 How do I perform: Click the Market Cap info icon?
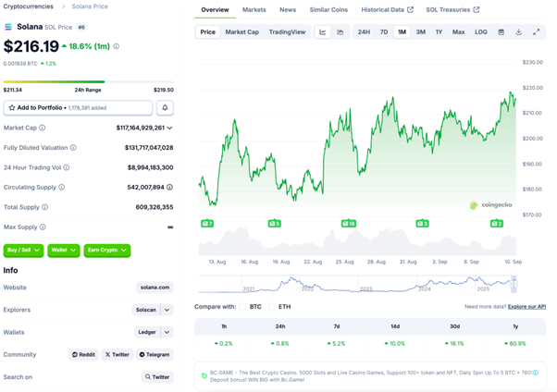(42, 128)
